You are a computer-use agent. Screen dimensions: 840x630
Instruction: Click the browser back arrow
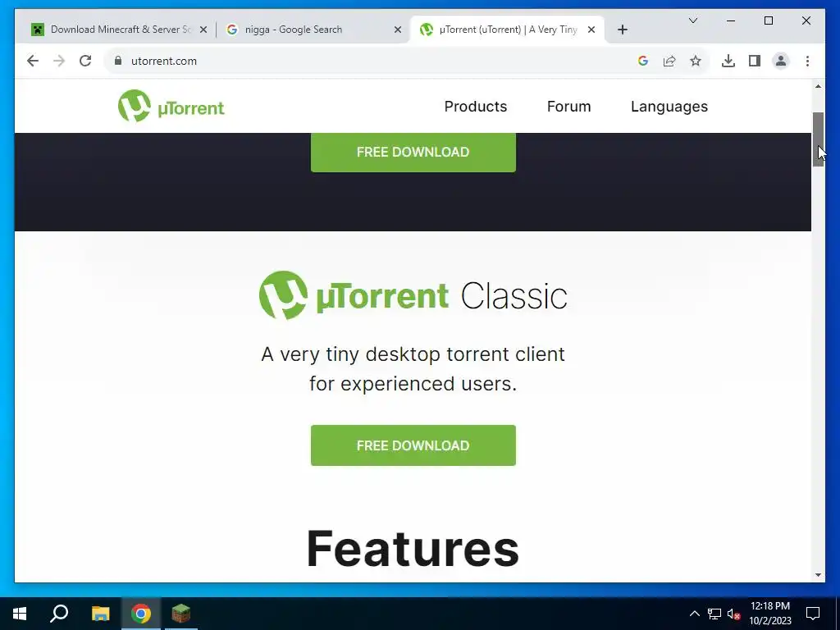(33, 61)
